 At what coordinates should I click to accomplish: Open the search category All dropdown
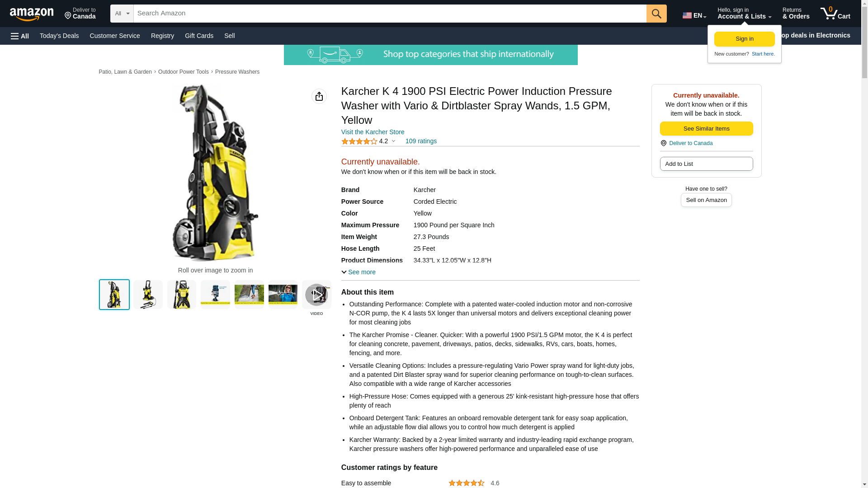pyautogui.click(x=122, y=14)
